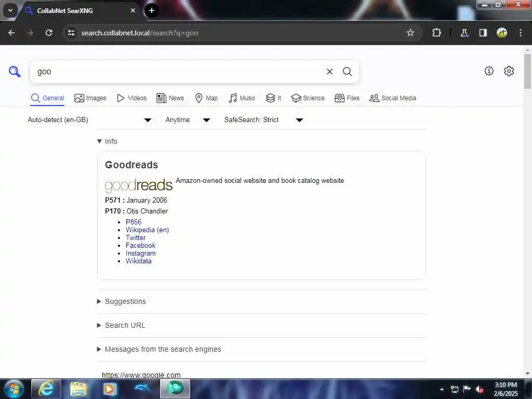Screen dimensions: 532x399
Task: Click the Goodreads infobox heading
Action: point(131,165)
